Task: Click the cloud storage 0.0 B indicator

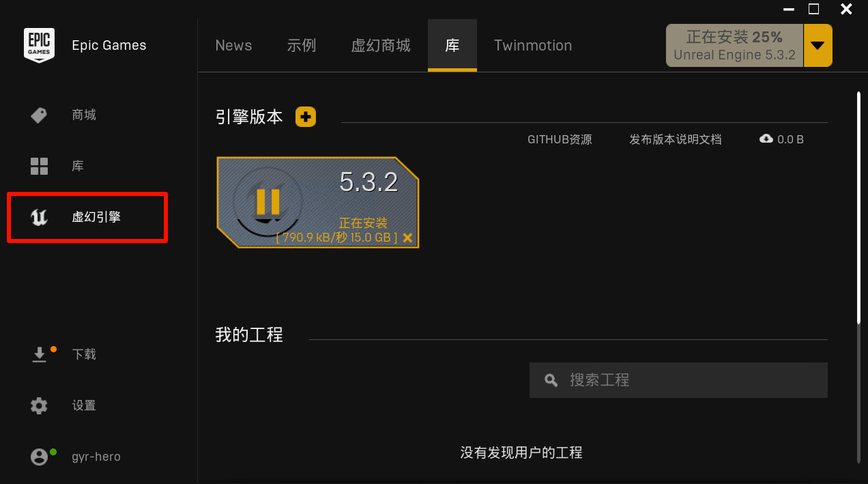Action: pos(781,139)
